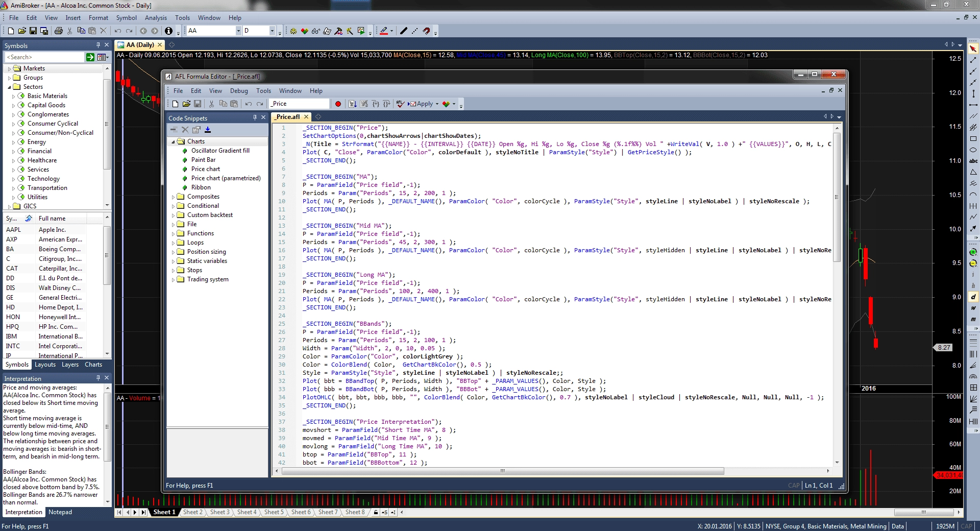
Task: Click the snippet Properties icon in Code Snippets
Action: [x=197, y=130]
